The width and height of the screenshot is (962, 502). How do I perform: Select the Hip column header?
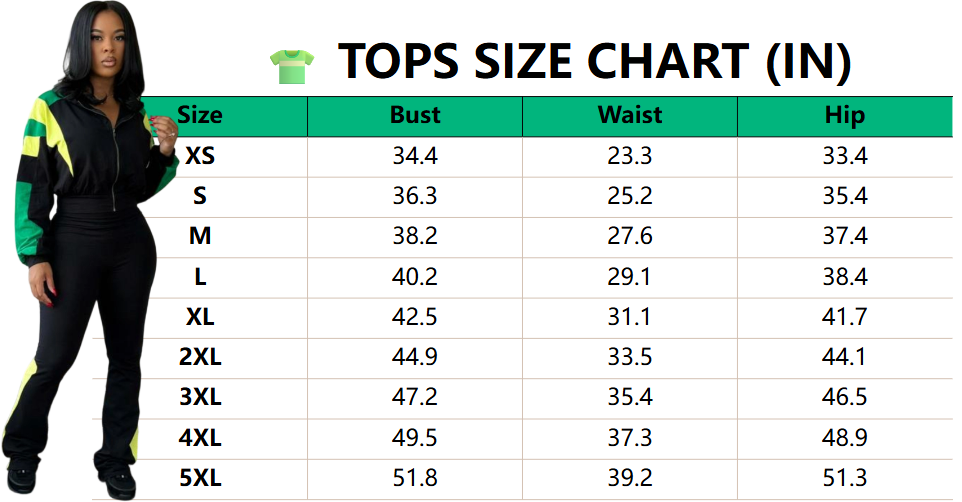click(845, 115)
